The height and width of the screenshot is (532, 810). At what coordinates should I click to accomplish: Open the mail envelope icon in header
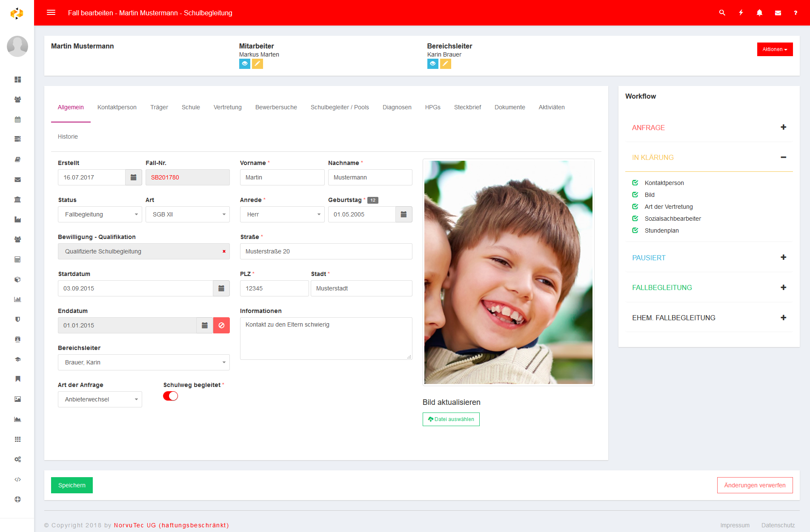pos(778,13)
